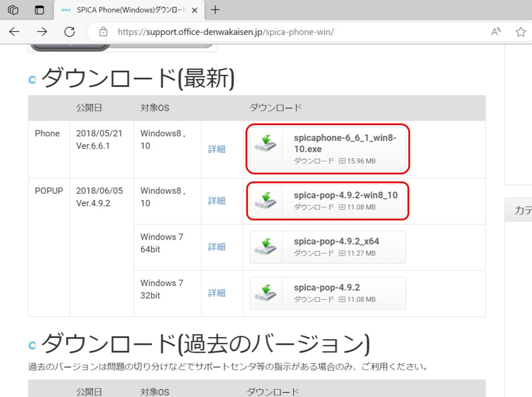Click the SPICA favicon in the browser tab
The width and height of the screenshot is (532, 397).
point(65,10)
